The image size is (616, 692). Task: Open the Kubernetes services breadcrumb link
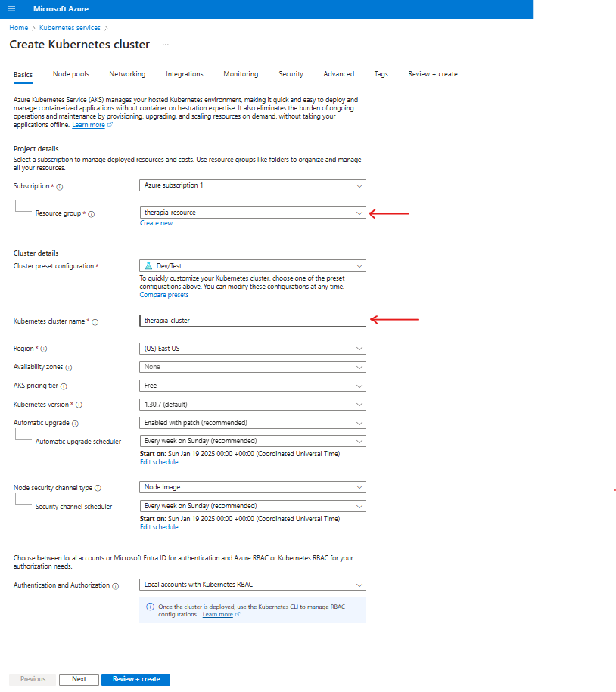(70, 28)
